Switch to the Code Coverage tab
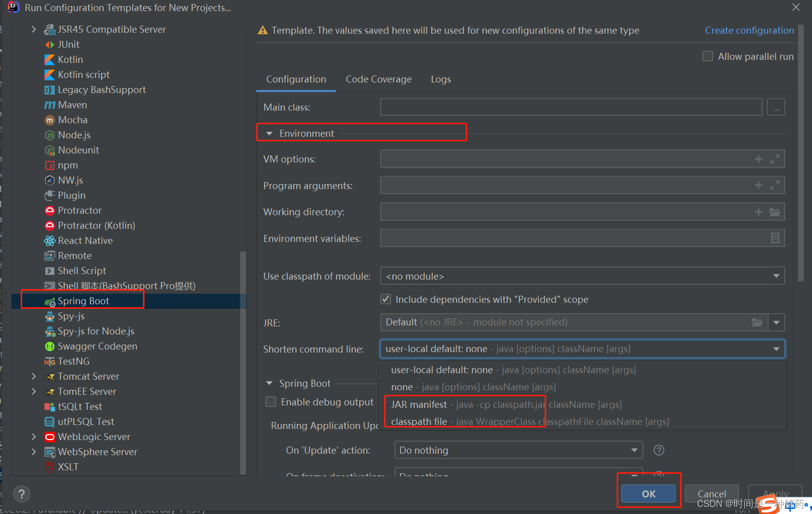Screen dimensions: 812x514 (378, 79)
